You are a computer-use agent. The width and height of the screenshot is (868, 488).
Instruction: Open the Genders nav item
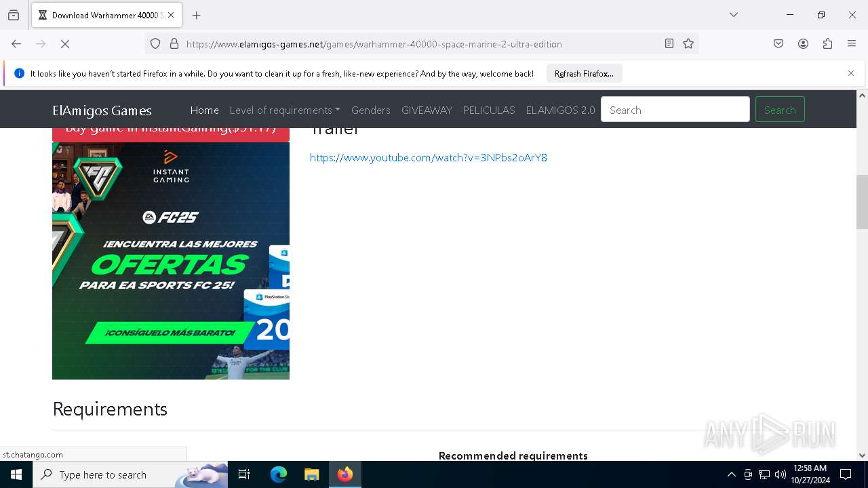tap(370, 110)
